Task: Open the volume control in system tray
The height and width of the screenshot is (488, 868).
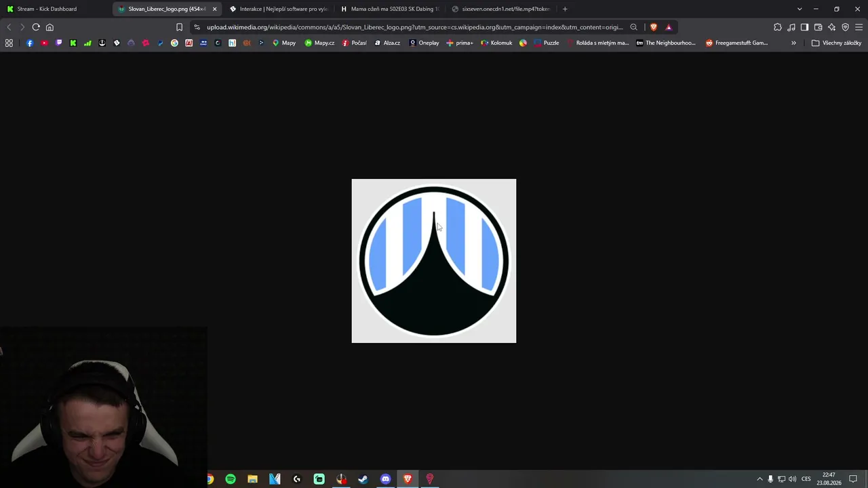Action: pyautogui.click(x=793, y=479)
